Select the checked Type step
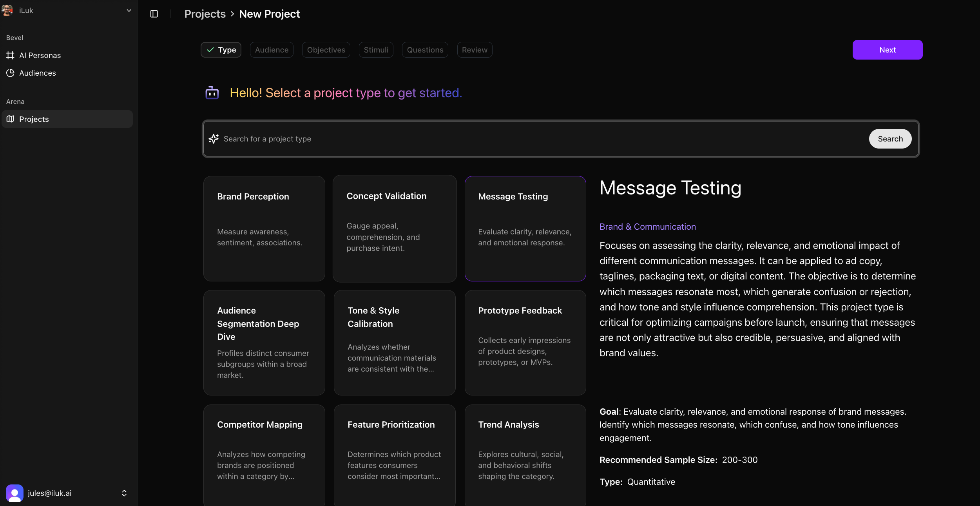980x506 pixels. (x=221, y=50)
